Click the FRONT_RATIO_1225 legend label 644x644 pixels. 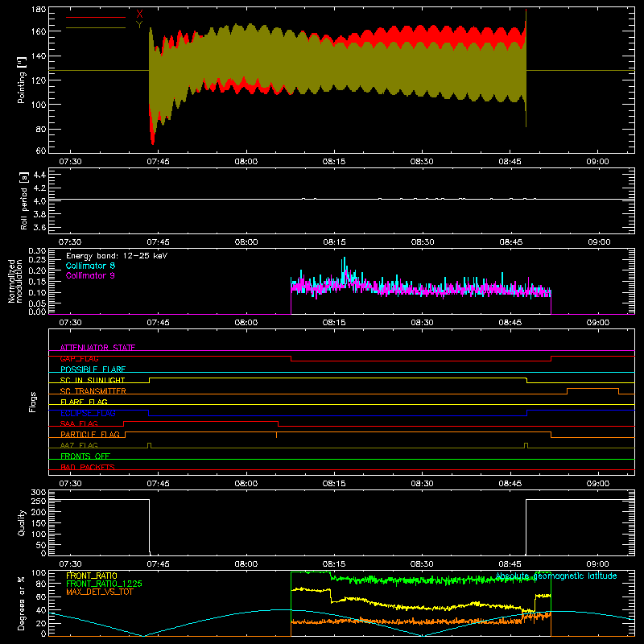pos(105,584)
